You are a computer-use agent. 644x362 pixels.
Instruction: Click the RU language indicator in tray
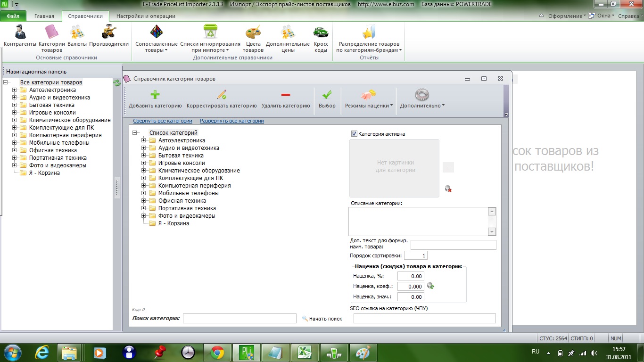point(536,352)
